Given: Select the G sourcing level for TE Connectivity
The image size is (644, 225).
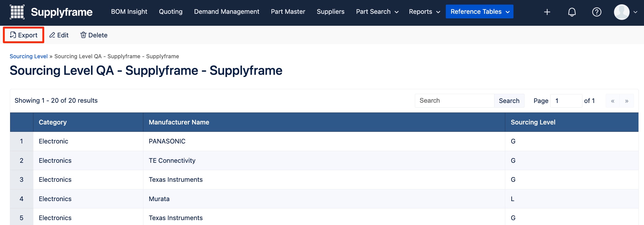Looking at the screenshot, I should point(572,161).
